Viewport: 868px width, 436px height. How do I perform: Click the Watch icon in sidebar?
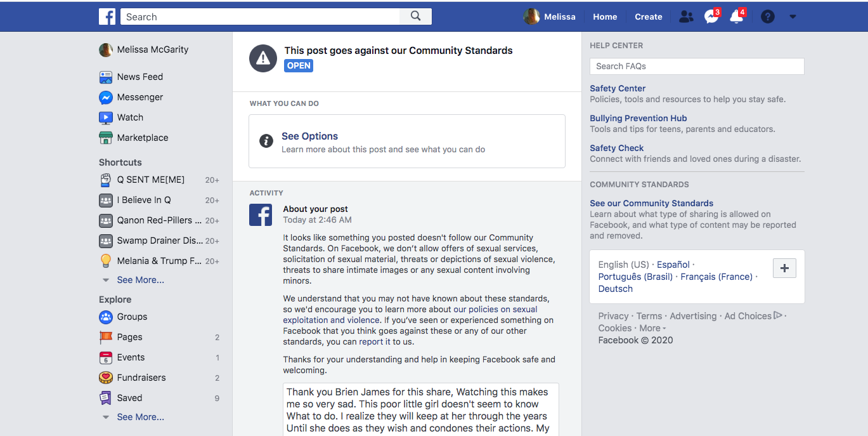tap(106, 117)
